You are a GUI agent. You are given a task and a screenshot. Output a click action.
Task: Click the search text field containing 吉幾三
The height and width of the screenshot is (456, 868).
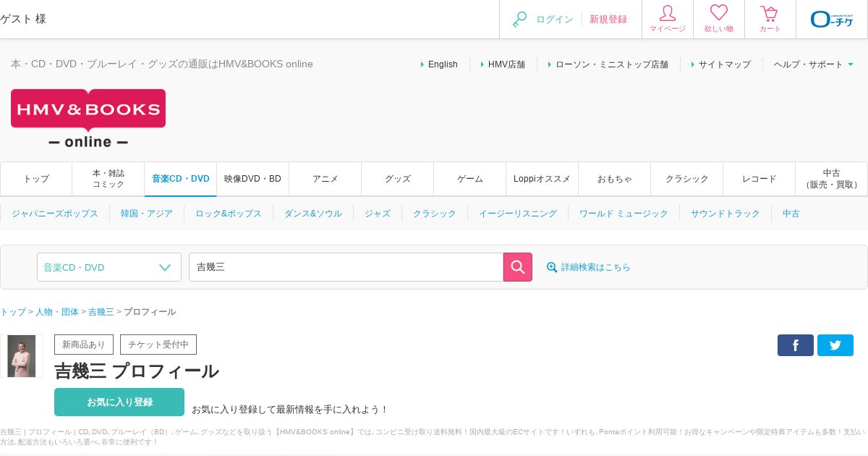pos(346,267)
